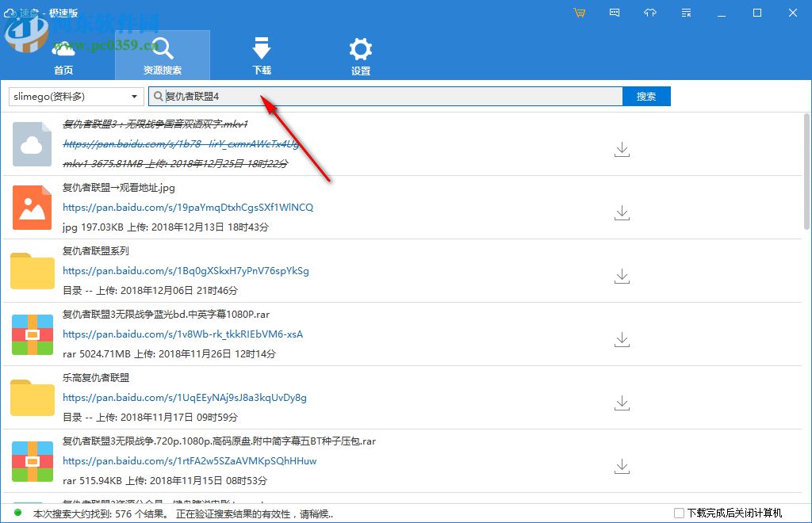
Task: Open the shopping cart icon in title bar
Action: click(580, 13)
